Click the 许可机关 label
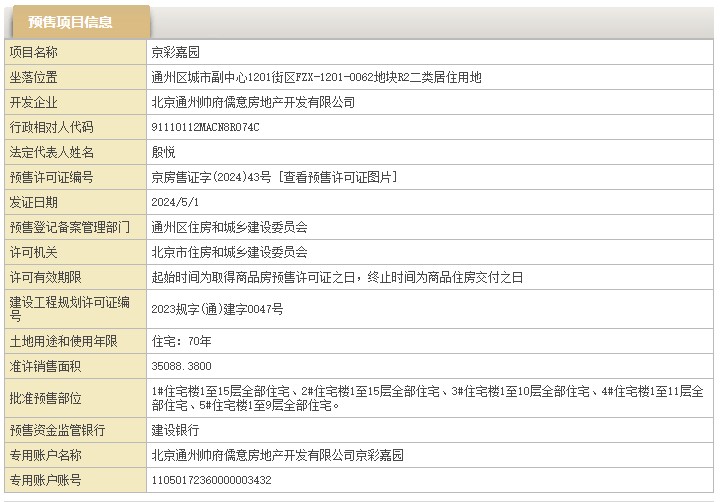The image size is (725, 502). pos(33,252)
